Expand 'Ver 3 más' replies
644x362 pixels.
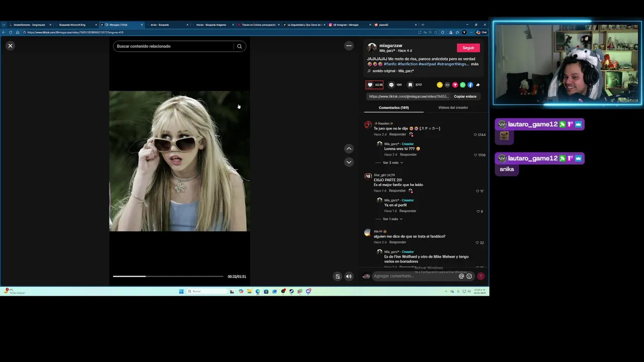[393, 163]
